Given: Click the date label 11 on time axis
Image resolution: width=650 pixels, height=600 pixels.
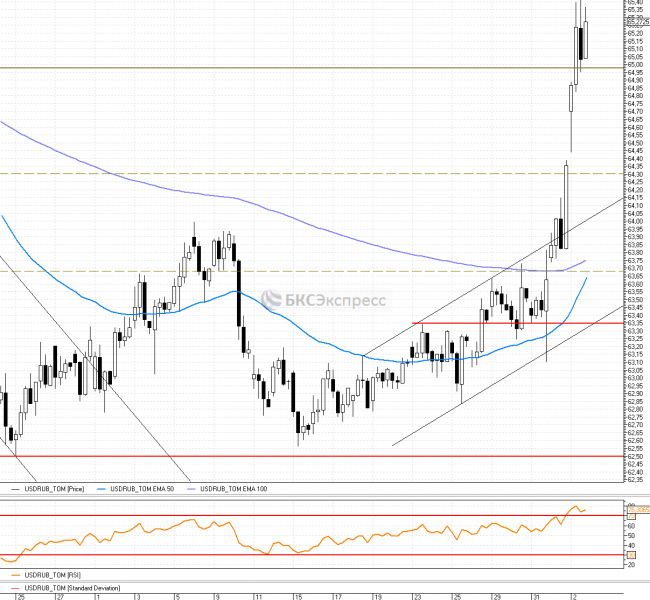Looking at the screenshot, I should tap(258, 596).
